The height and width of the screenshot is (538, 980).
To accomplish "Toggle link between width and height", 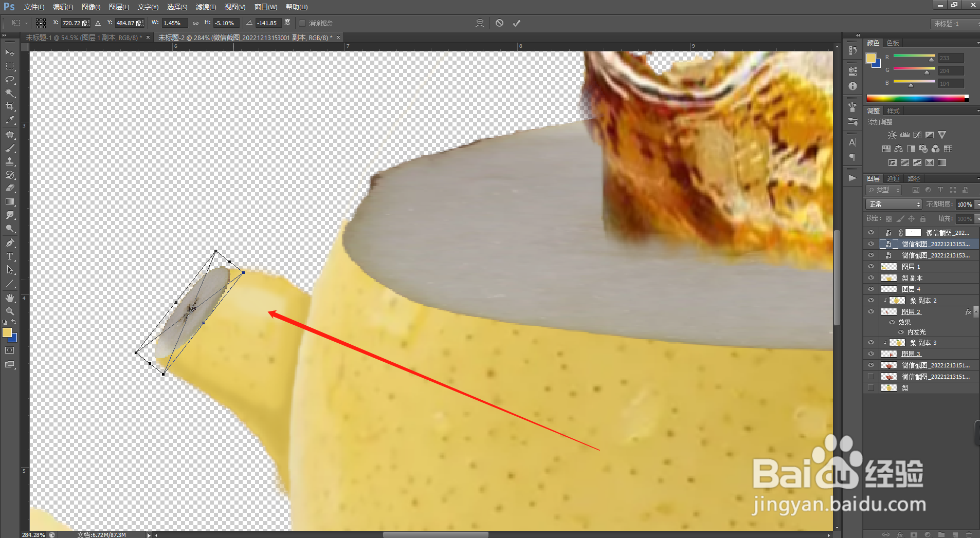I will [x=195, y=23].
